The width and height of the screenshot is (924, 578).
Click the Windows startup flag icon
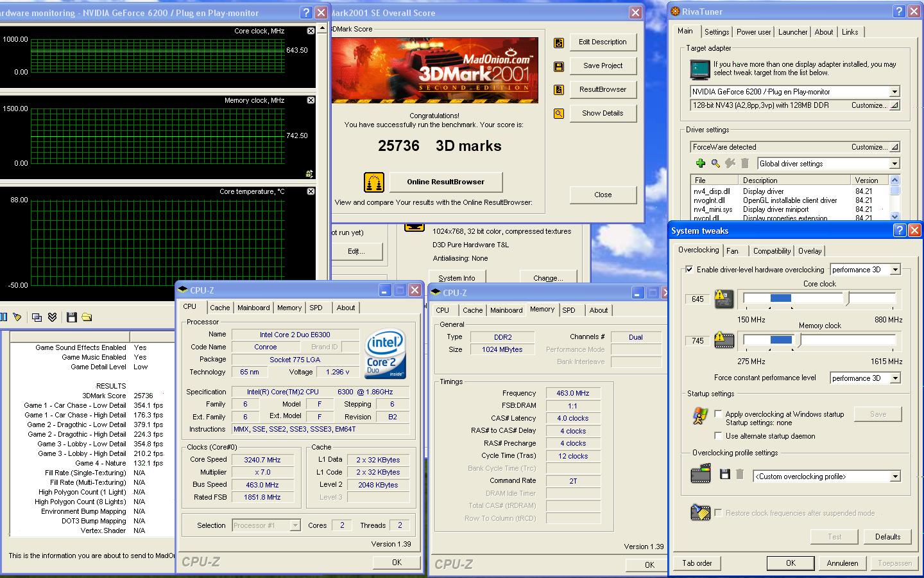[x=700, y=416]
